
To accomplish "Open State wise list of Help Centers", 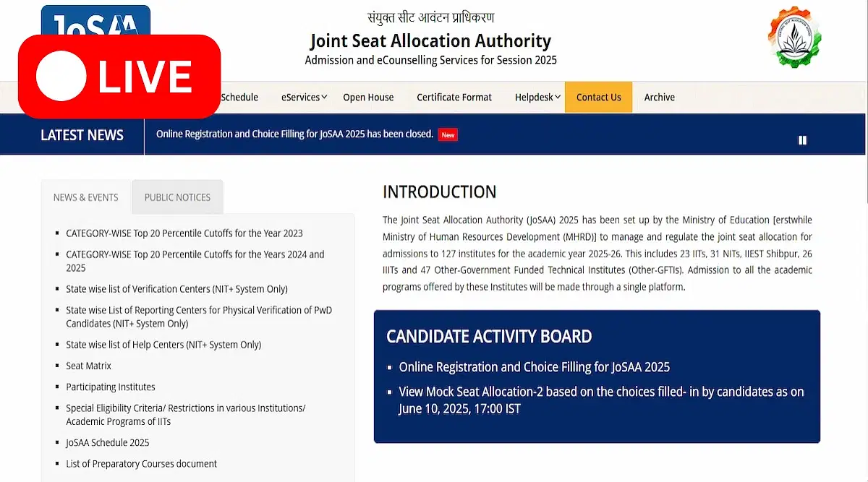I will [x=163, y=345].
